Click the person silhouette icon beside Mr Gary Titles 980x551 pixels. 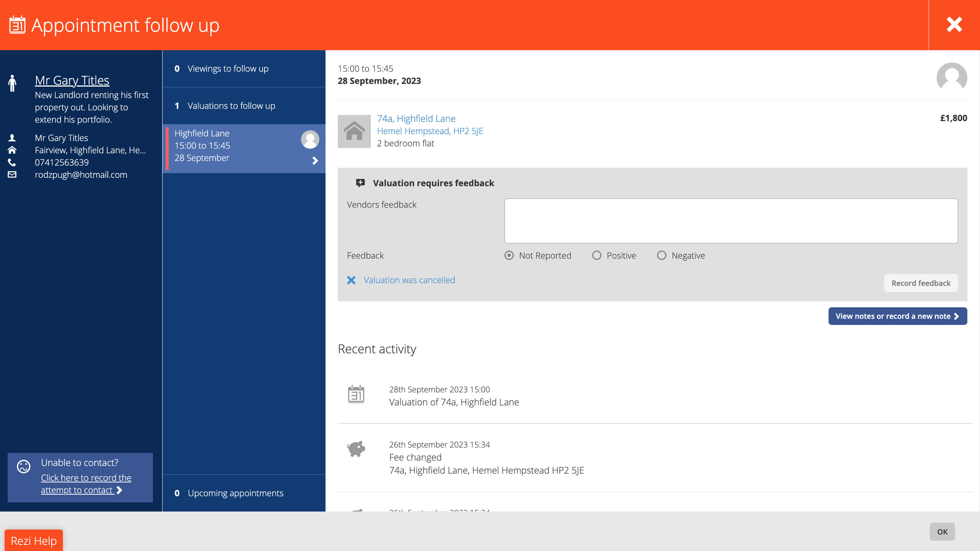[12, 83]
